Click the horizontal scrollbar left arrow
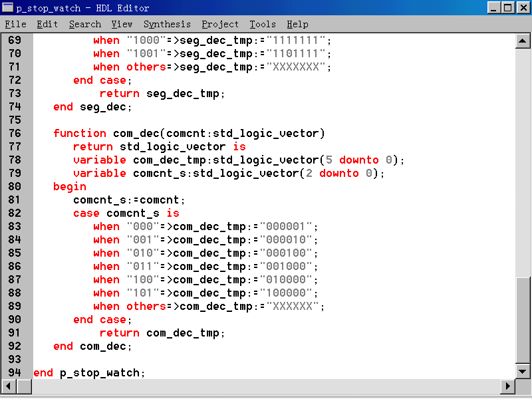This screenshot has width=532, height=399. [9, 386]
